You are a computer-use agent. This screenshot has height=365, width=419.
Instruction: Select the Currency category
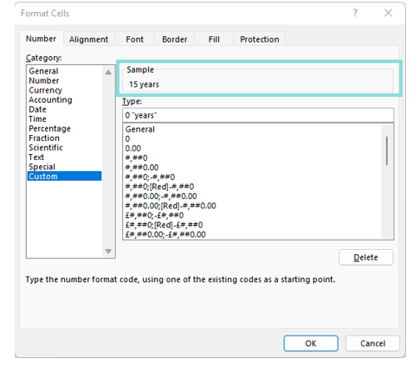45,90
